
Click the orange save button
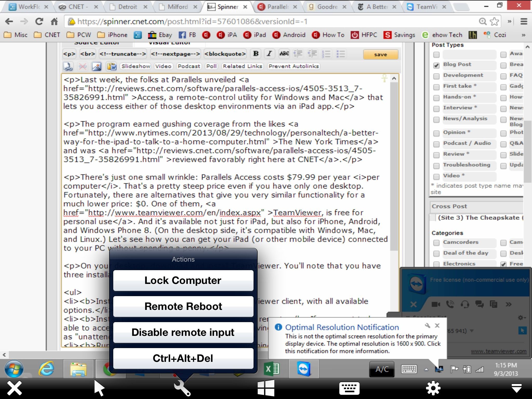(380, 55)
